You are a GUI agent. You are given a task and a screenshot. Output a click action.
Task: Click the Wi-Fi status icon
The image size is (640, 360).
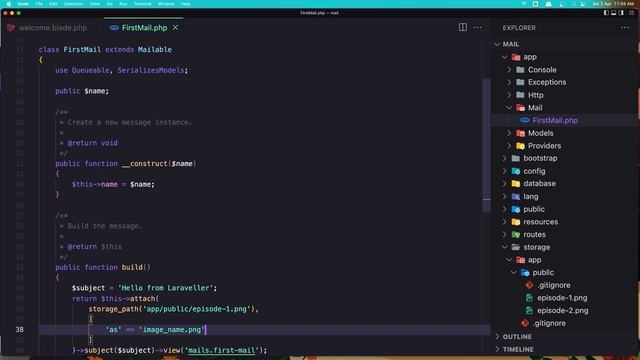click(x=524, y=4)
